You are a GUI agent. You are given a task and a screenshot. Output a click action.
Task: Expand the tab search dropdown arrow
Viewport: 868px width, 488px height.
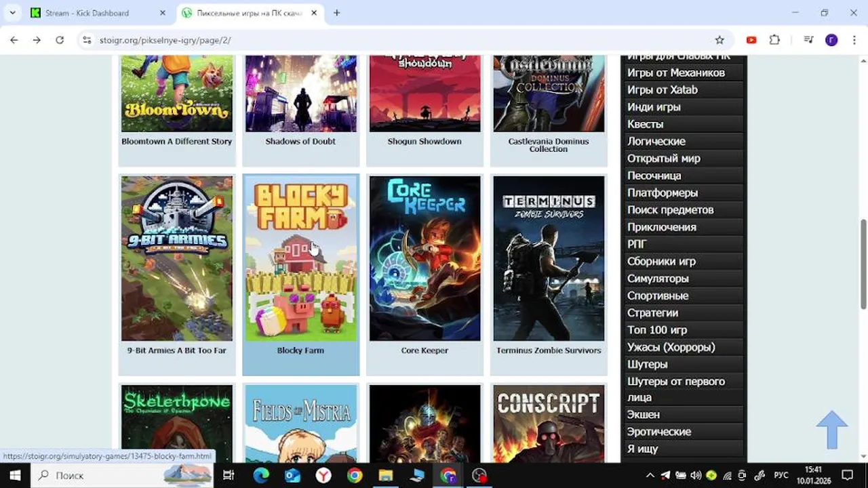(12, 13)
